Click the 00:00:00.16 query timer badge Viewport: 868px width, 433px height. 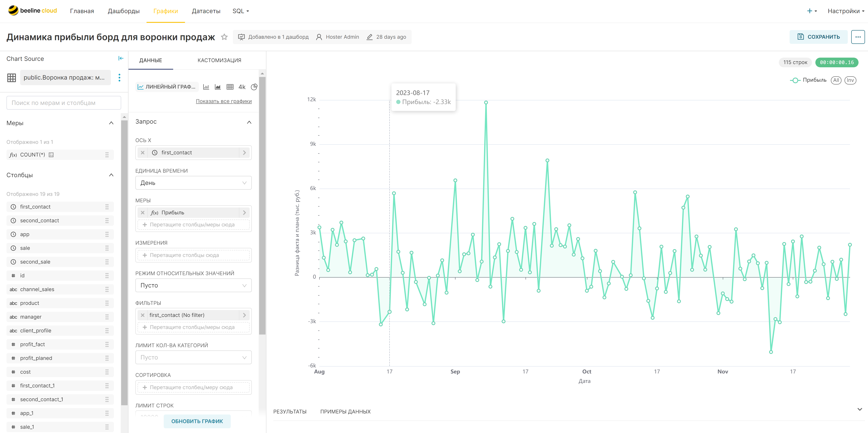tap(837, 62)
